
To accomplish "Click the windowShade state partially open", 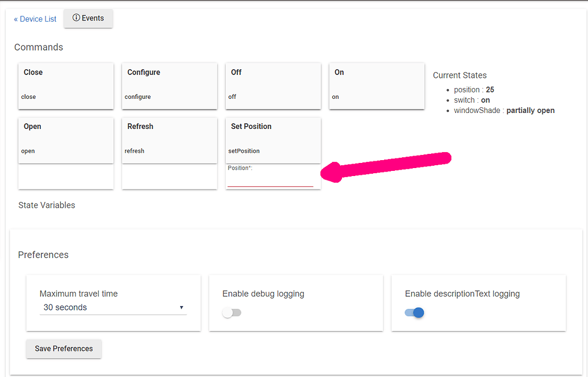I will pyautogui.click(x=530, y=110).
